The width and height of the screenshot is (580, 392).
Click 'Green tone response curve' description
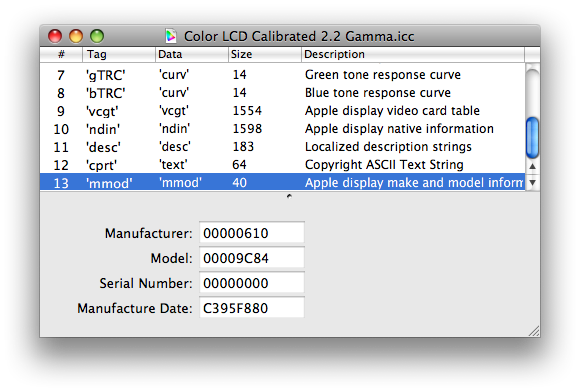[383, 75]
